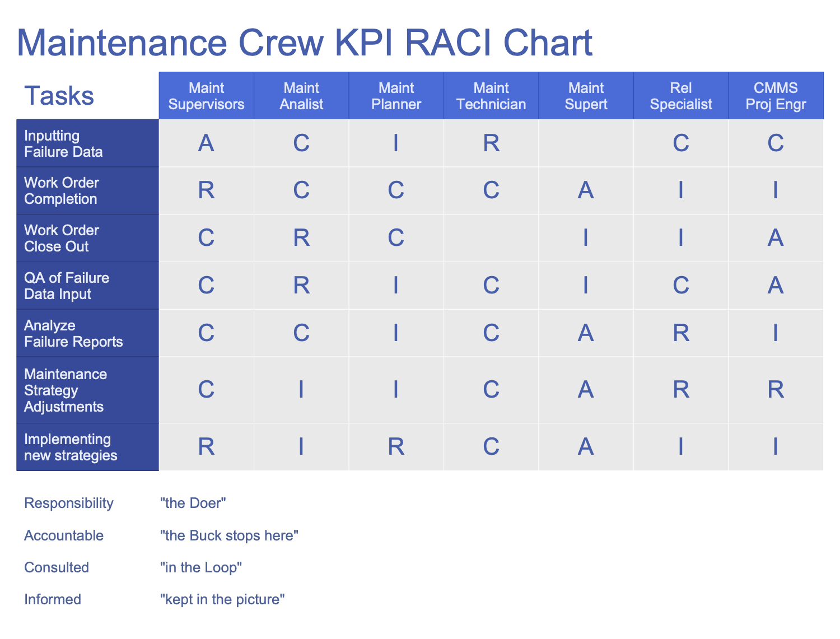Click the Work Order Completion row label

pyautogui.click(x=62, y=190)
